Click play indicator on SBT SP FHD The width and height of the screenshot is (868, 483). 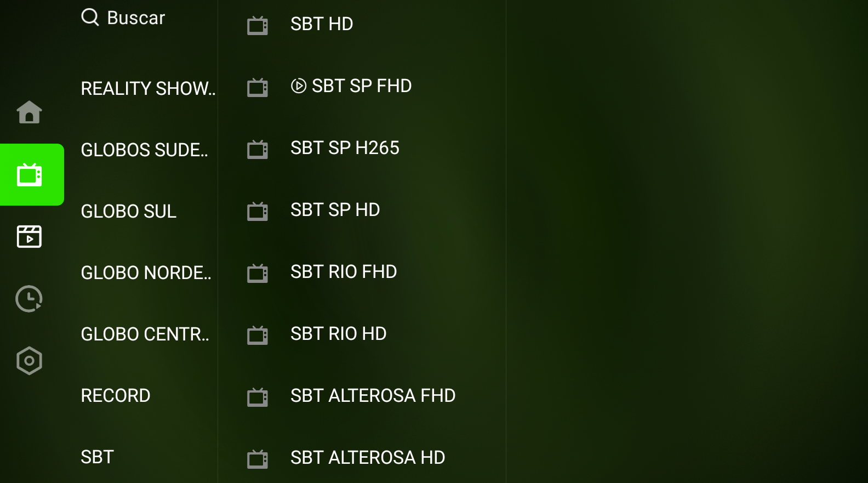(x=299, y=86)
